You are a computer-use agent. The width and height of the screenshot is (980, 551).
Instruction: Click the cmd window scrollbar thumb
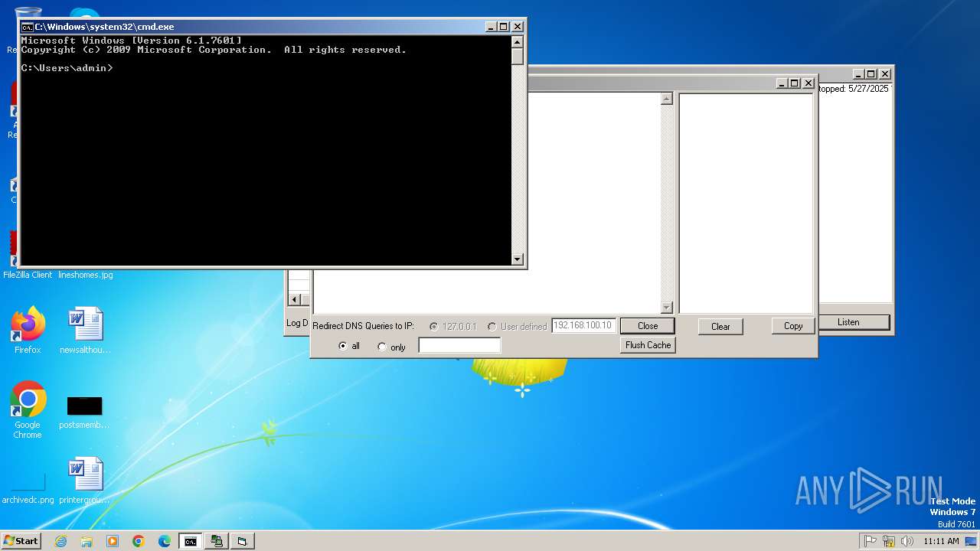tap(518, 57)
